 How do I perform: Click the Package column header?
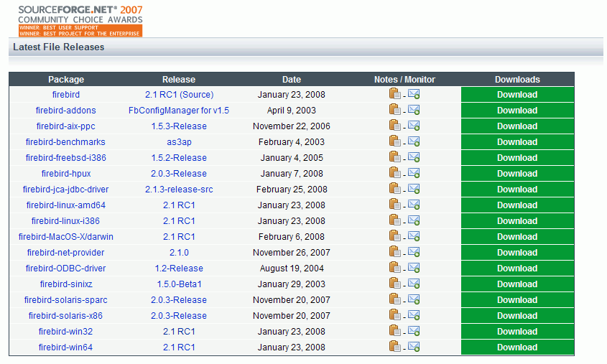pyautogui.click(x=66, y=79)
